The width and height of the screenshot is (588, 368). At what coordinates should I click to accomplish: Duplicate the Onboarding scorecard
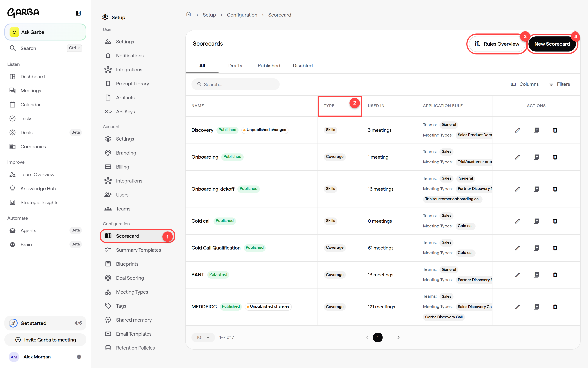coord(536,157)
